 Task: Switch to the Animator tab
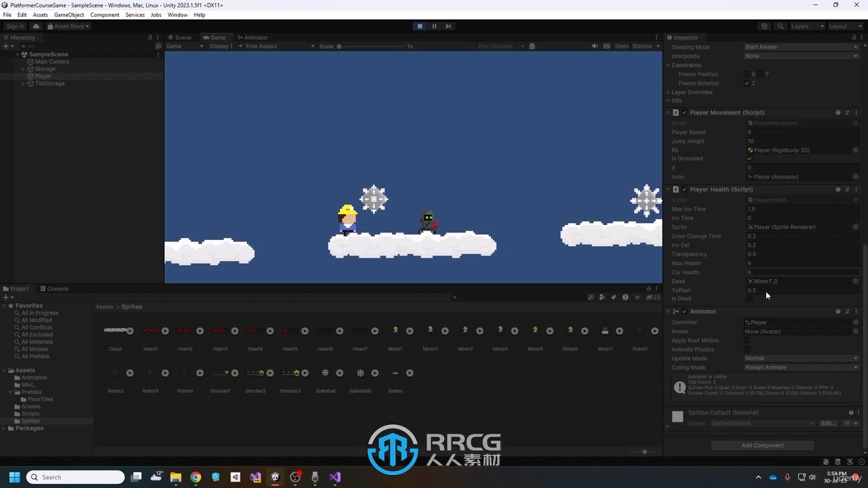coord(252,37)
